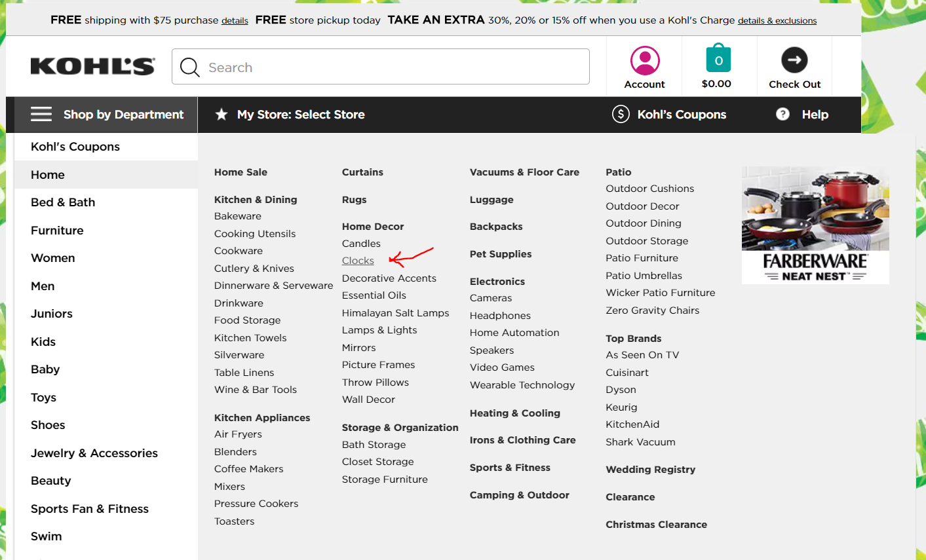Click the Kohl's Coupons dollar icon

(621, 115)
